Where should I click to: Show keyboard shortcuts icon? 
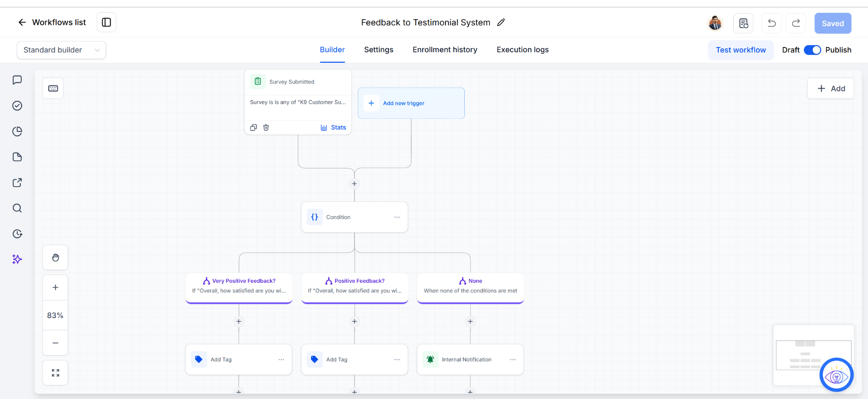tap(53, 89)
